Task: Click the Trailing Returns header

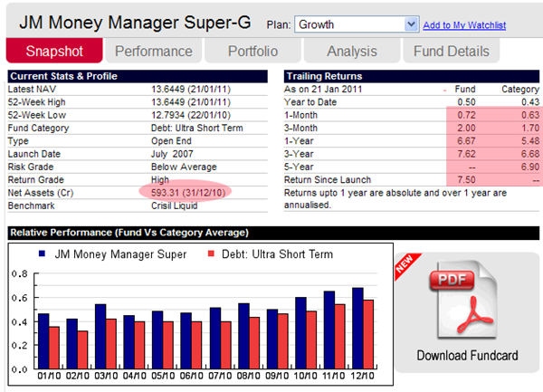Action: pos(412,76)
